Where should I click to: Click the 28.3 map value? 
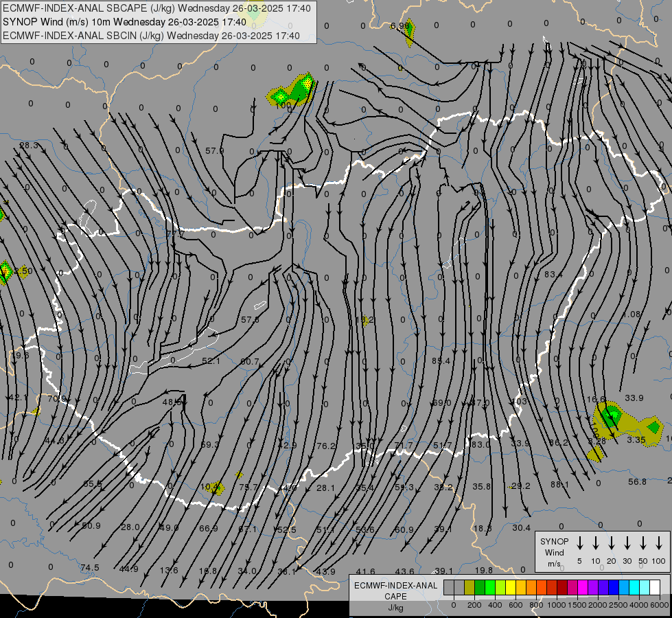[29, 146]
